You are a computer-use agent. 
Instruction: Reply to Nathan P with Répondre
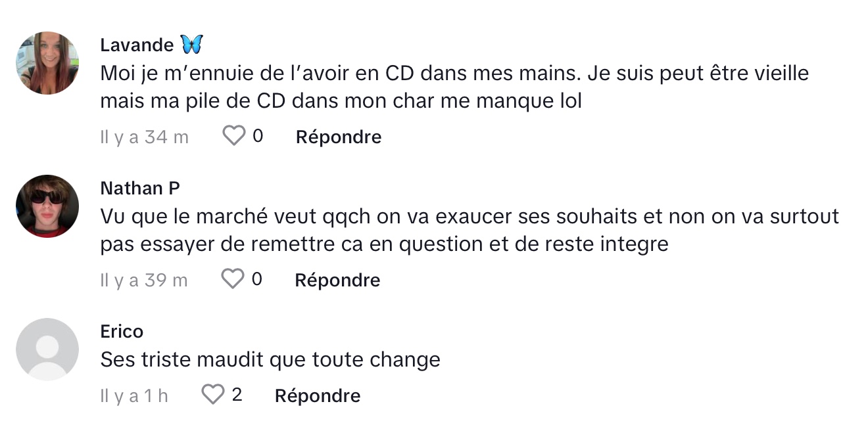[337, 280]
